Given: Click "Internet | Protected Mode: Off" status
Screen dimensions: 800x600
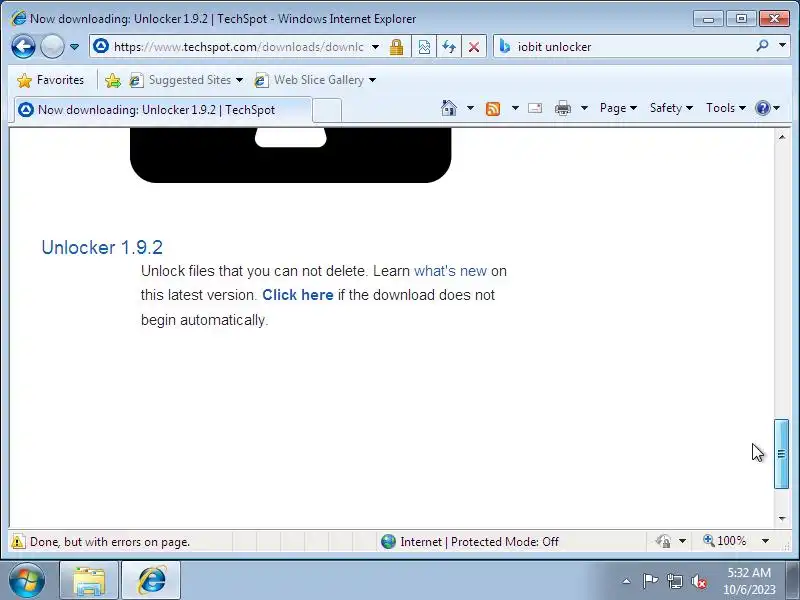Looking at the screenshot, I should pyautogui.click(x=480, y=542).
